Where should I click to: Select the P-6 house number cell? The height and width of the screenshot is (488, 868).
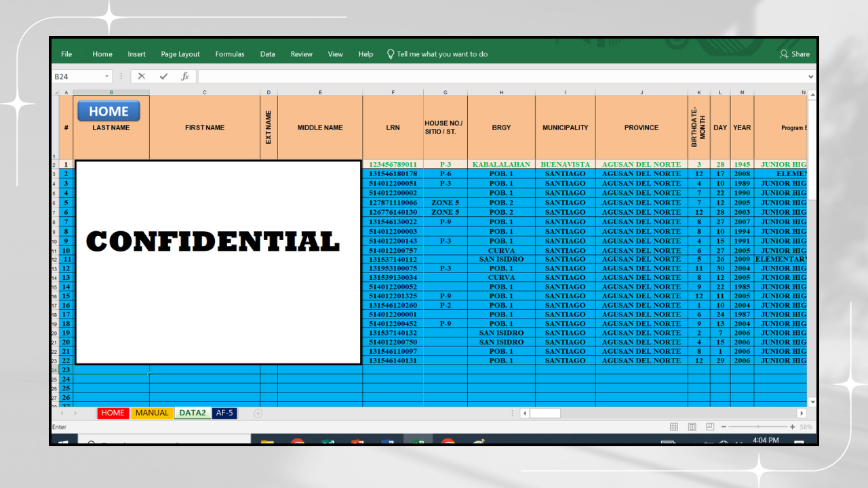[x=446, y=174]
